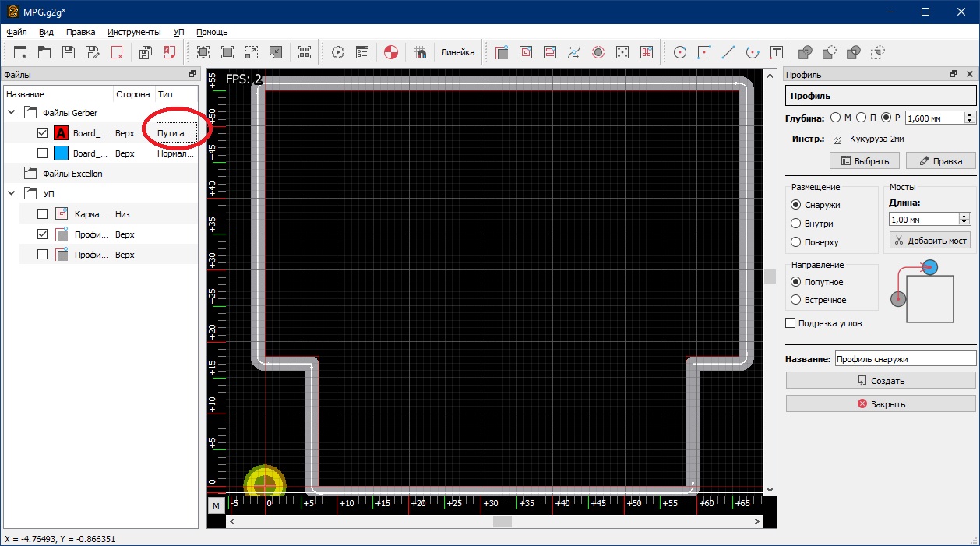Open the Drill toolpath dots icon
The width and height of the screenshot is (980, 546).
point(622,52)
